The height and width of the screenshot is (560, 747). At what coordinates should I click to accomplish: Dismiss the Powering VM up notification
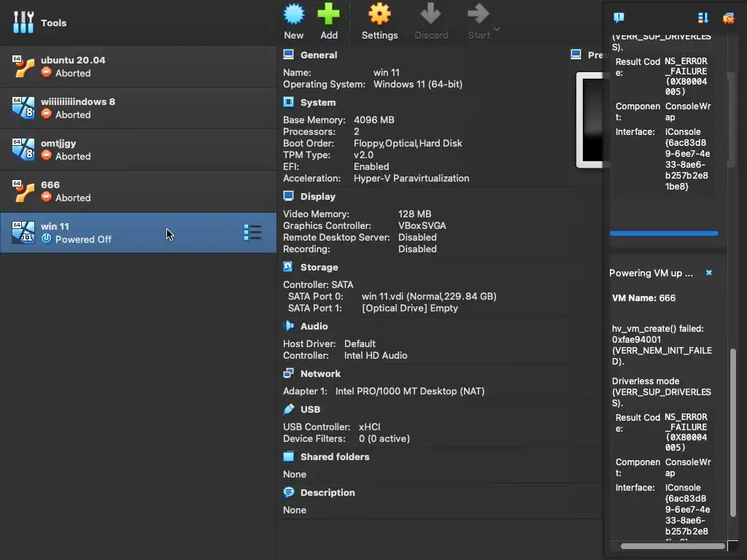point(709,273)
